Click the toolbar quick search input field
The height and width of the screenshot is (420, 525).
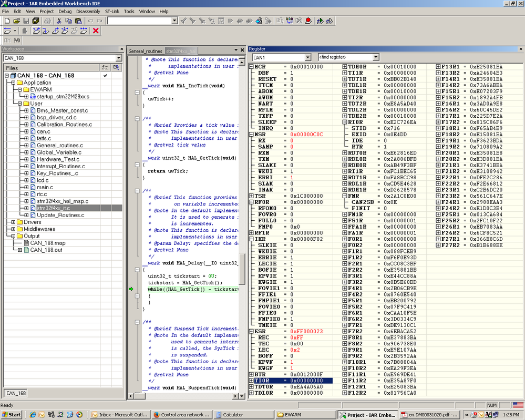click(139, 21)
